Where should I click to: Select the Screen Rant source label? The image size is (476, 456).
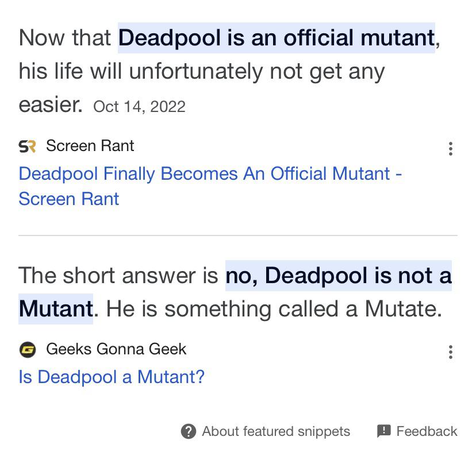(90, 146)
